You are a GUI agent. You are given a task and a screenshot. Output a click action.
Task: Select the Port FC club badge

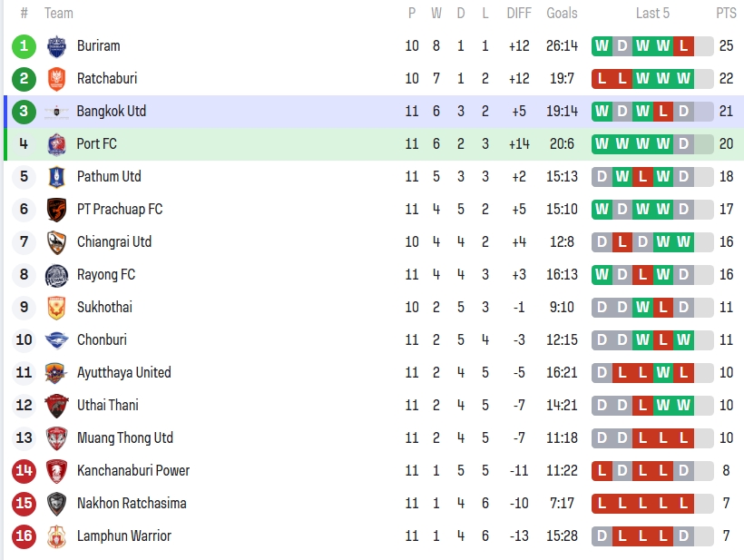pyautogui.click(x=56, y=144)
